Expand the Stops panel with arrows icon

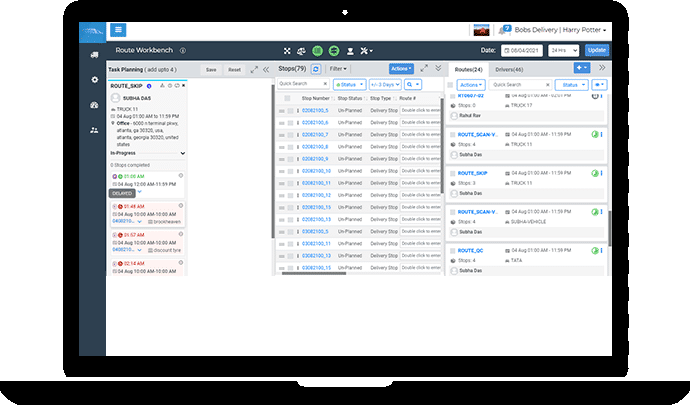(x=424, y=68)
